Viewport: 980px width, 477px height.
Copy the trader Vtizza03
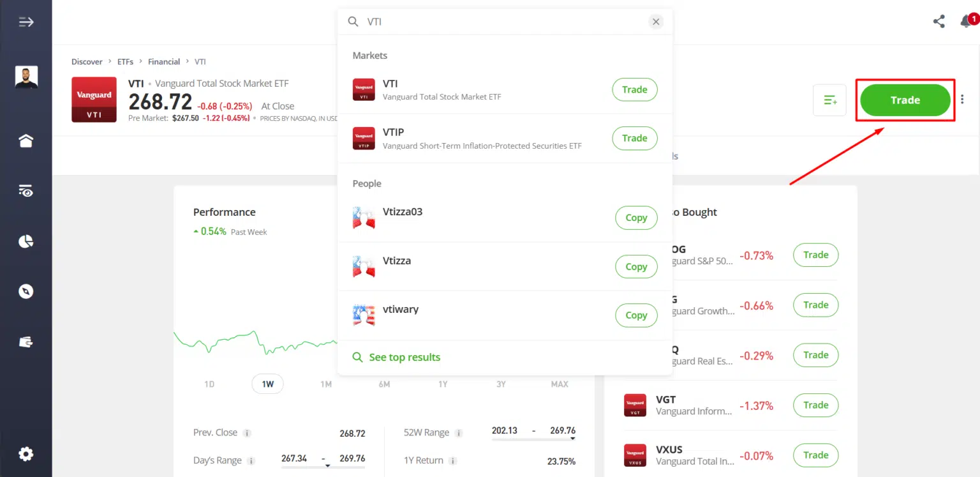(x=635, y=218)
